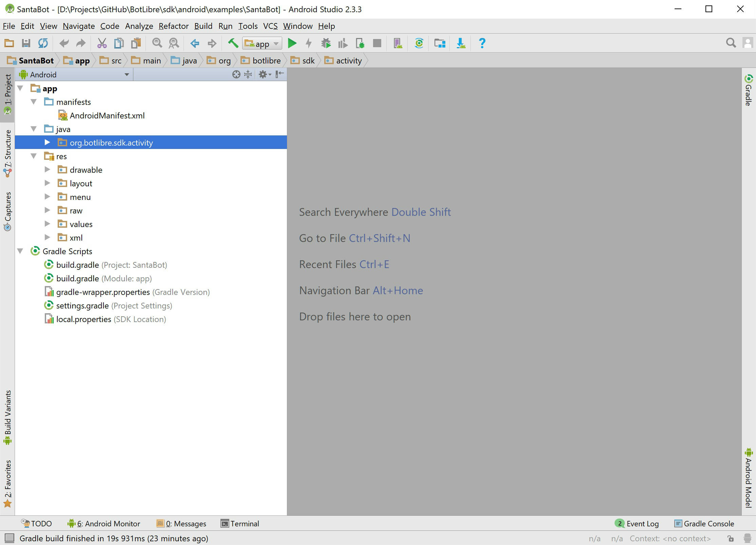The height and width of the screenshot is (545, 756).
Task: Expand the layout folder
Action: click(47, 183)
